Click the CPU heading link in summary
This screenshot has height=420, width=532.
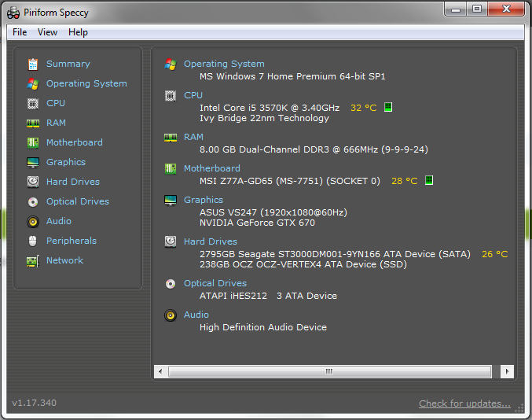[193, 95]
